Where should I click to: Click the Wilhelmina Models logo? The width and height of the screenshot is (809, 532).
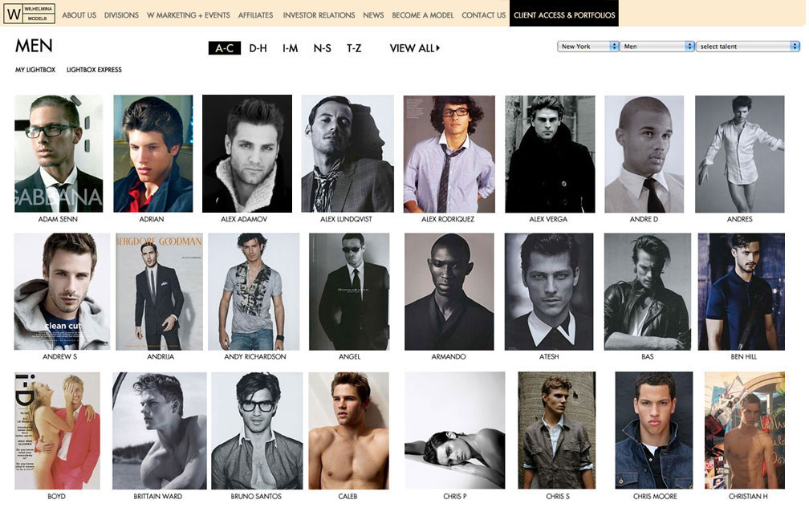(x=30, y=14)
